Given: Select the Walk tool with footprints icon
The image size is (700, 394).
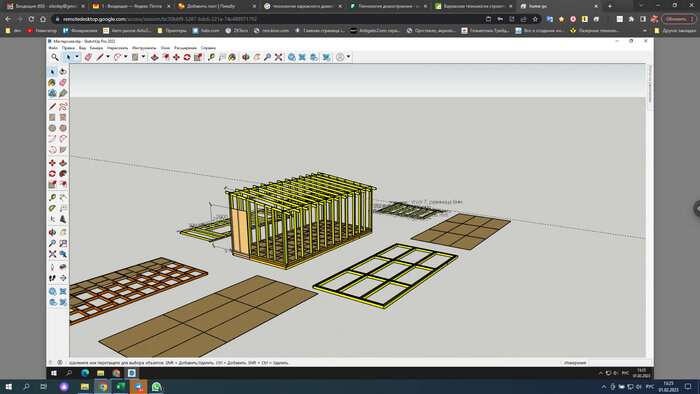Looking at the screenshot, I should [52, 278].
